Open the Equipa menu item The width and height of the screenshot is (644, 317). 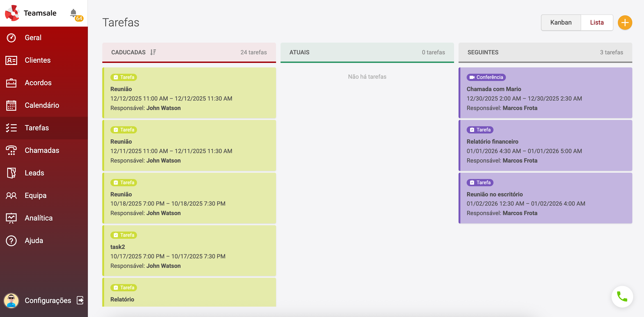tap(36, 195)
